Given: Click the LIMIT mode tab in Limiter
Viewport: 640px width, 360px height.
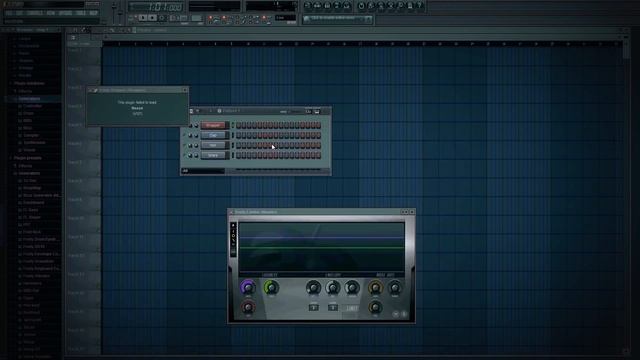Looking at the screenshot, I should pyautogui.click(x=352, y=308).
